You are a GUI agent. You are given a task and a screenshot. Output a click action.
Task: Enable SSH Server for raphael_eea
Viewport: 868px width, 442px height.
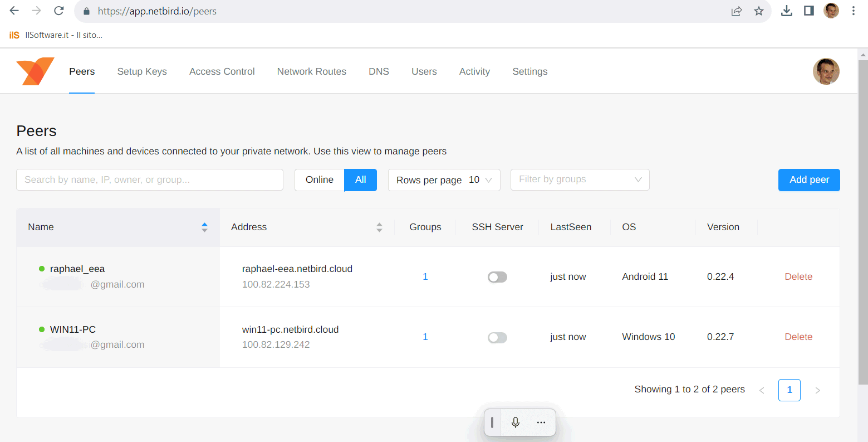tap(497, 277)
